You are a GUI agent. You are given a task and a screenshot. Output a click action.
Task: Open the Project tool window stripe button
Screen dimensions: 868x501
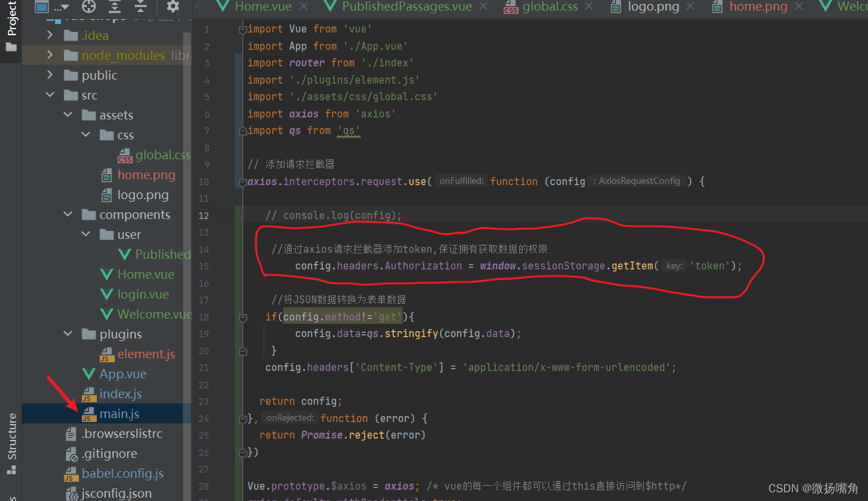coord(11,27)
